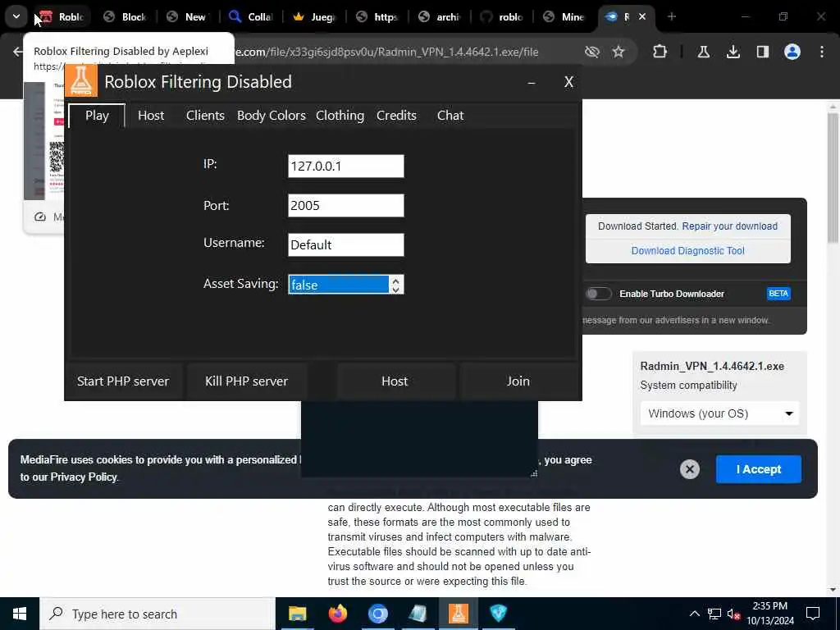The image size is (840, 630).
Task: Click Kill PHP server button
Action: tap(246, 381)
